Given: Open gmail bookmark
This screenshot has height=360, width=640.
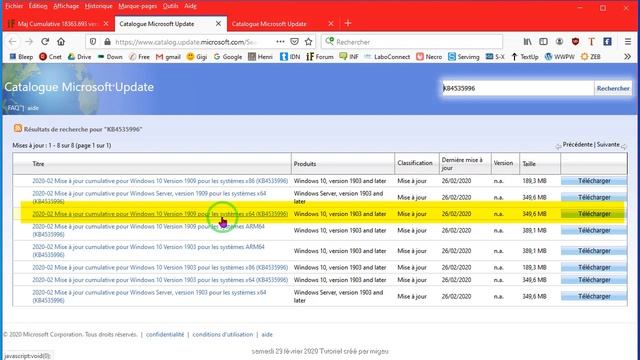Looking at the screenshot, I should (x=168, y=57).
